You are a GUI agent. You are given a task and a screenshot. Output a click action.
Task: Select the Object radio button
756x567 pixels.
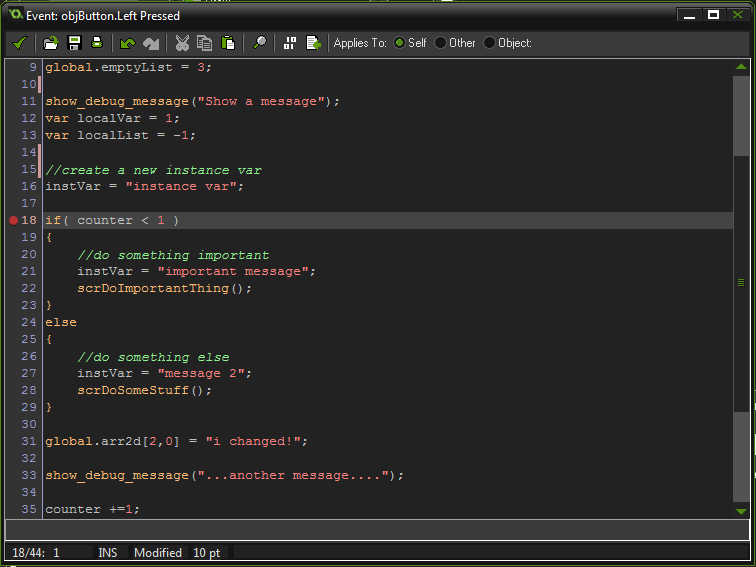pyautogui.click(x=489, y=43)
